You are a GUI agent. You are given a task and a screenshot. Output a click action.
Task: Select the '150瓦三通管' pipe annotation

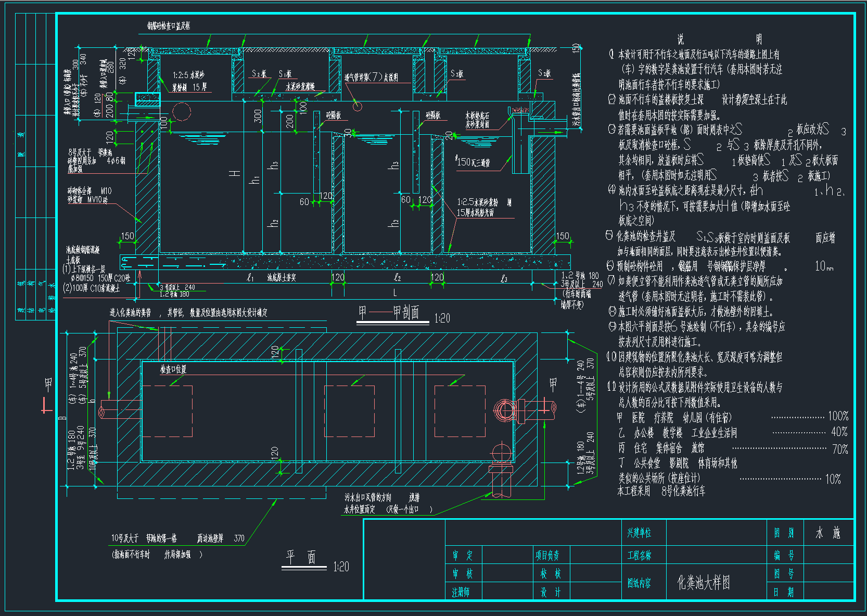[x=473, y=162]
